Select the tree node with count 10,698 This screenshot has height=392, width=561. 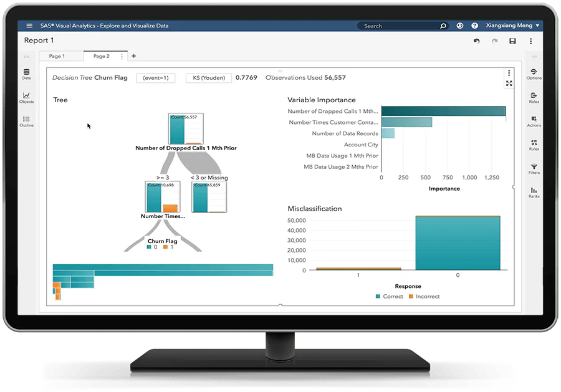(163, 197)
